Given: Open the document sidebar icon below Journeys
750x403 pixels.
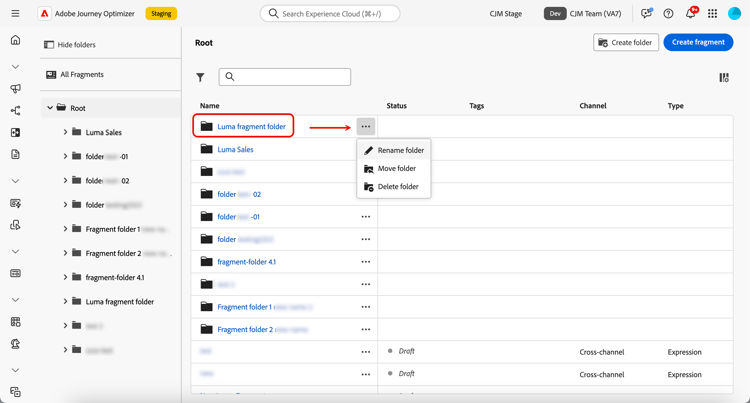Looking at the screenshot, I should point(15,154).
